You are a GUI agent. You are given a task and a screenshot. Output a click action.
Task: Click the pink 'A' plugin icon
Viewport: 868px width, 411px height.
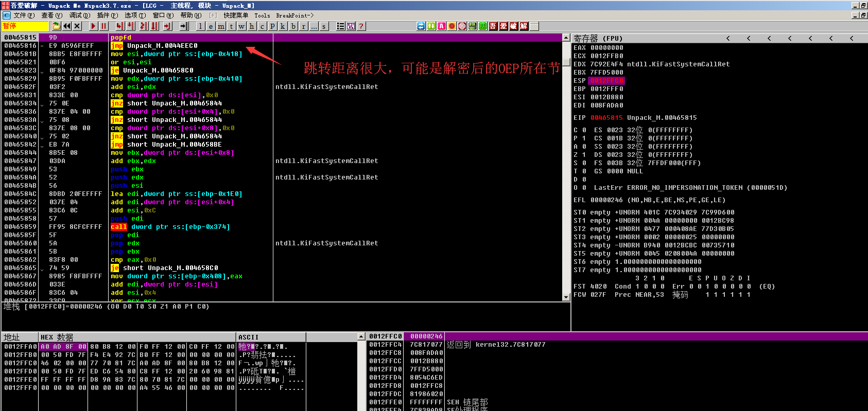pyautogui.click(x=441, y=26)
